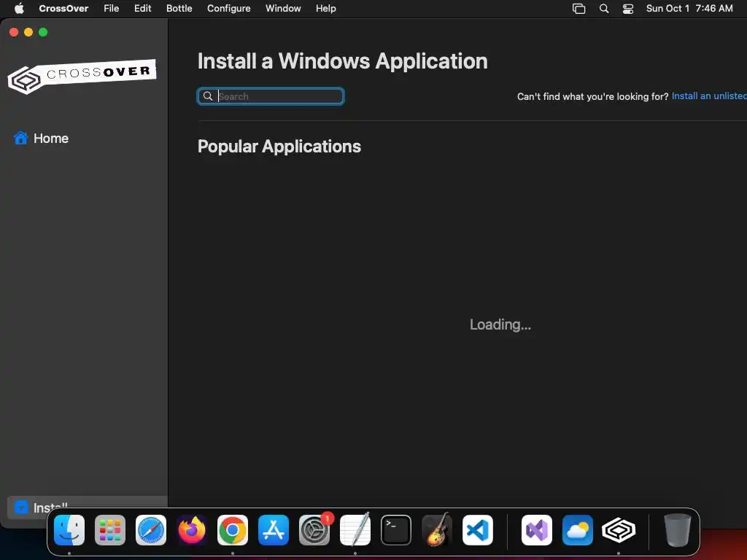Click the 'Install a Windows Application' title
The height and width of the screenshot is (560, 747).
[x=343, y=61]
